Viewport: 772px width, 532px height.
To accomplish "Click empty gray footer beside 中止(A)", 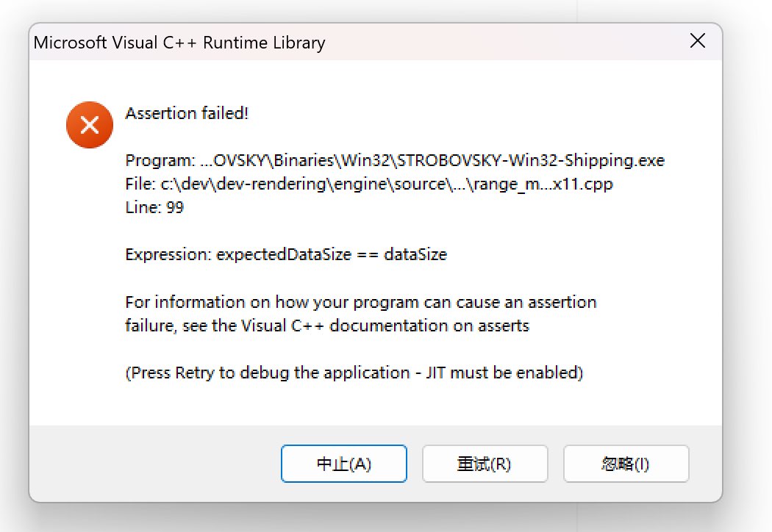I will point(155,464).
